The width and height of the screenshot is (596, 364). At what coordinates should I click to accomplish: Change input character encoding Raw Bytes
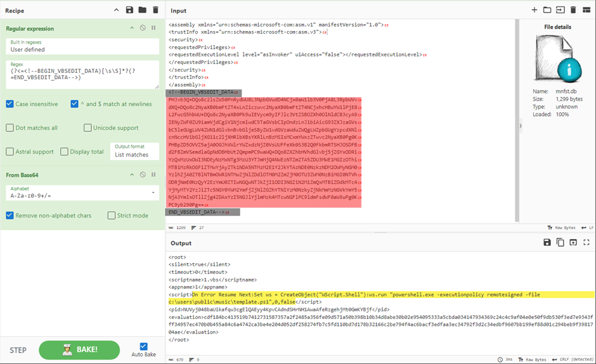pos(561,228)
